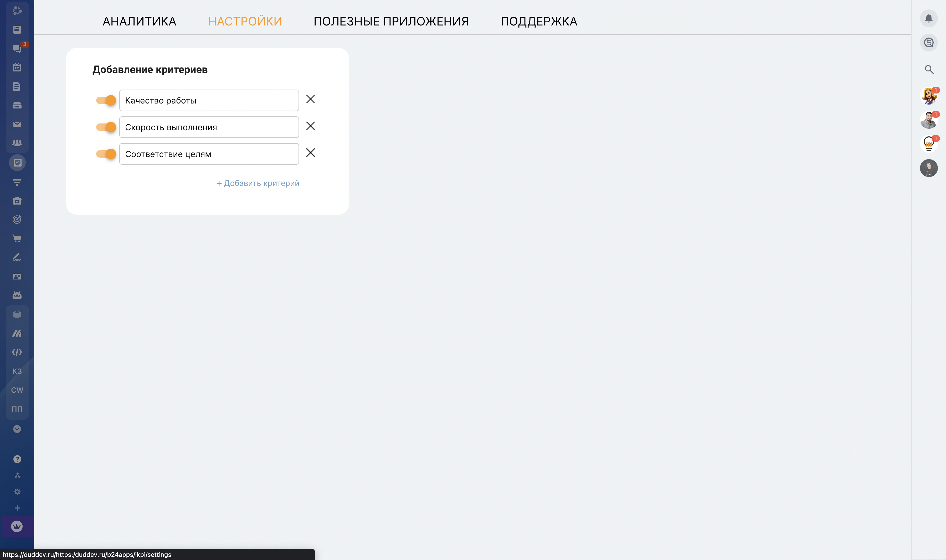Expand sidebar with down chevron circle
This screenshot has height=560, width=946.
17,429
